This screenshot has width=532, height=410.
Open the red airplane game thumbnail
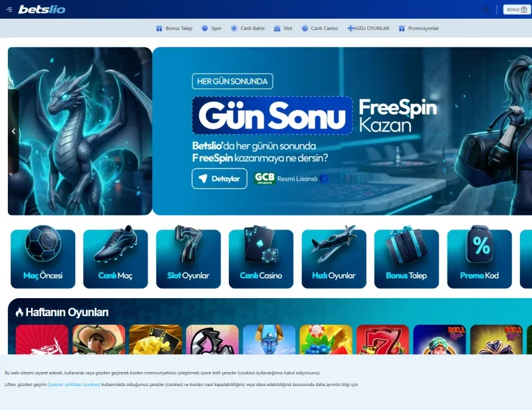(42, 339)
